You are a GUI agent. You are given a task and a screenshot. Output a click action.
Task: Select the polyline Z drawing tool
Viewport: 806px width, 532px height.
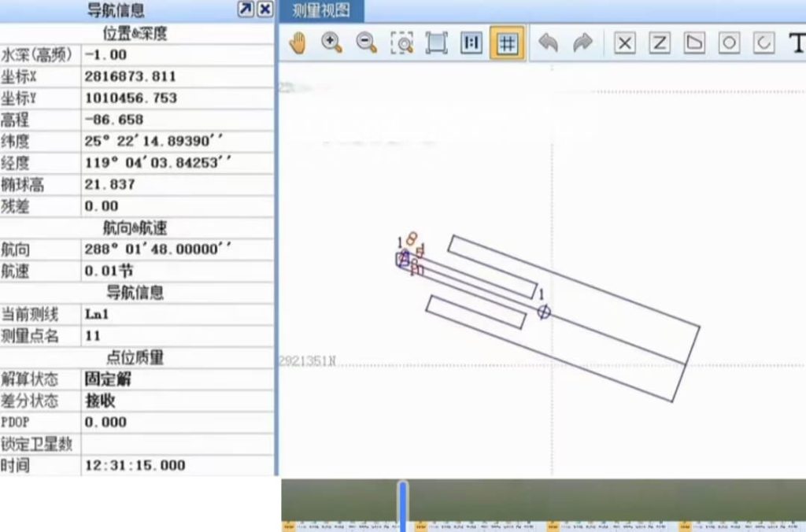click(660, 43)
